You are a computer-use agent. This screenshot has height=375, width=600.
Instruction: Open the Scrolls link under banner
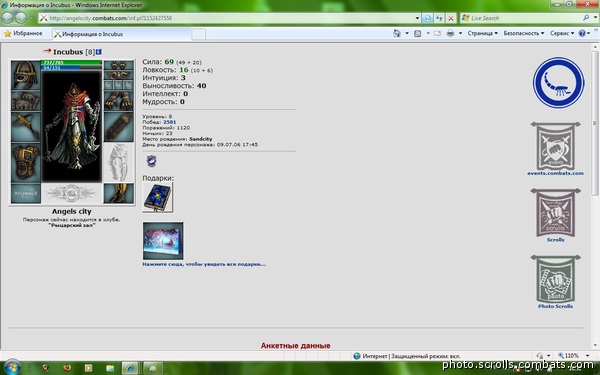[x=555, y=240]
